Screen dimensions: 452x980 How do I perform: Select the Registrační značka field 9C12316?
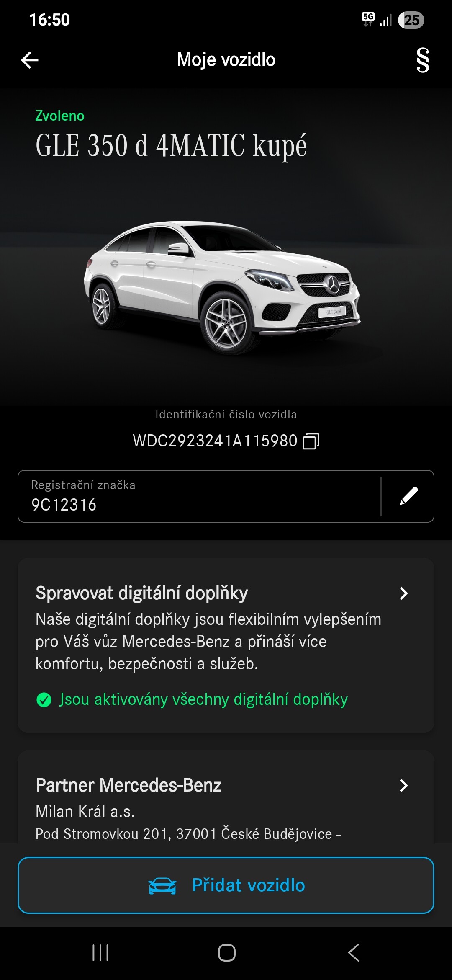coord(200,496)
